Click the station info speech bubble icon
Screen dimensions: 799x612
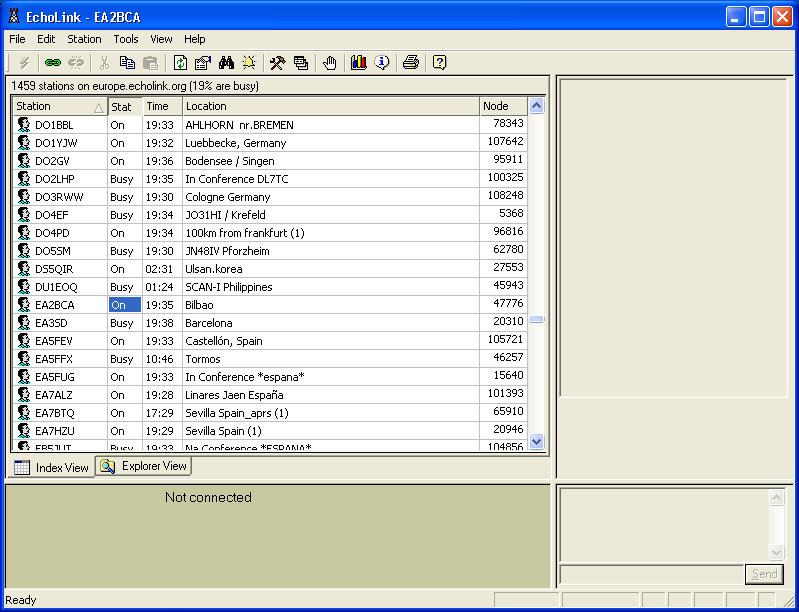pyautogui.click(x=381, y=63)
